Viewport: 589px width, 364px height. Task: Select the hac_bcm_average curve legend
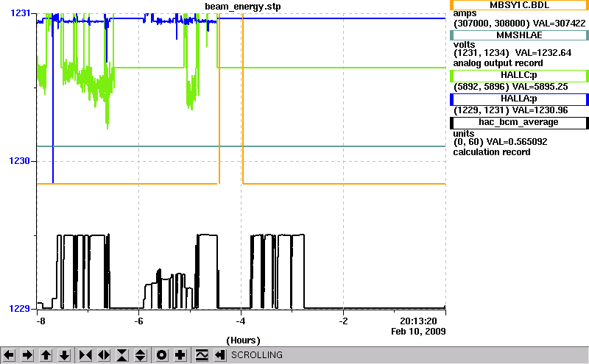(x=520, y=123)
